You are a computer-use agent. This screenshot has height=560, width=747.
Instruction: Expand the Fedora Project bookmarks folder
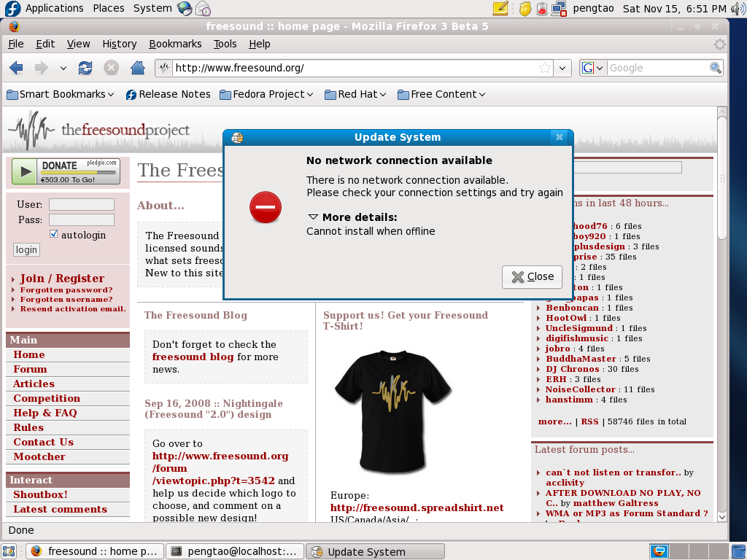pos(266,94)
